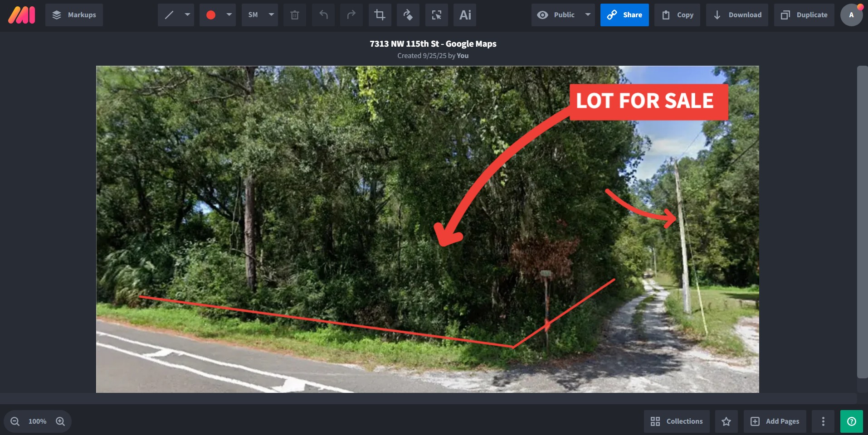The width and height of the screenshot is (868, 435).
Task: Select the crop tool
Action: [380, 15]
